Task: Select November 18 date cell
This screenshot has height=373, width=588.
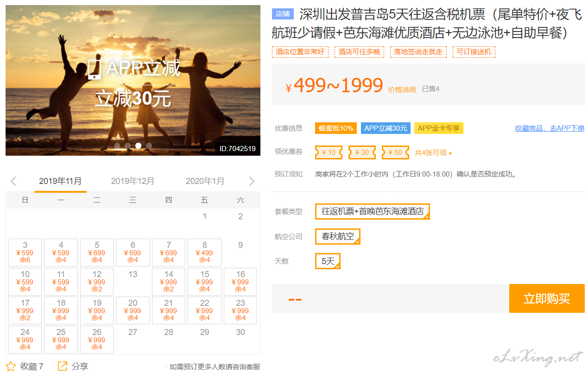Action: 61,310
